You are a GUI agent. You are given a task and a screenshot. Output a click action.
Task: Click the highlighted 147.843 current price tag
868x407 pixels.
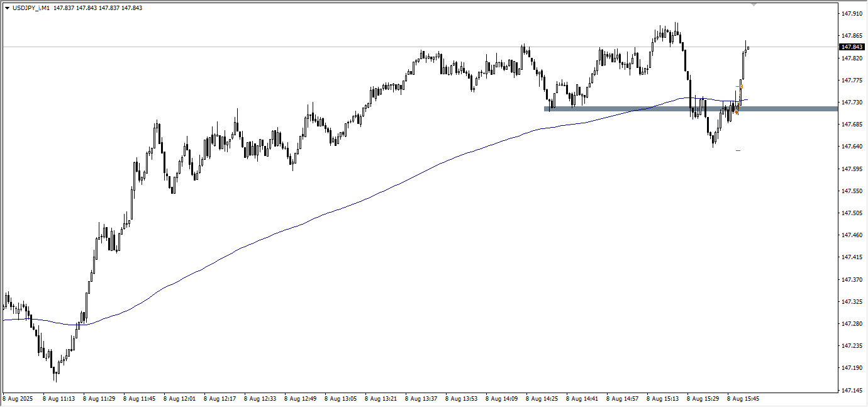[852, 47]
